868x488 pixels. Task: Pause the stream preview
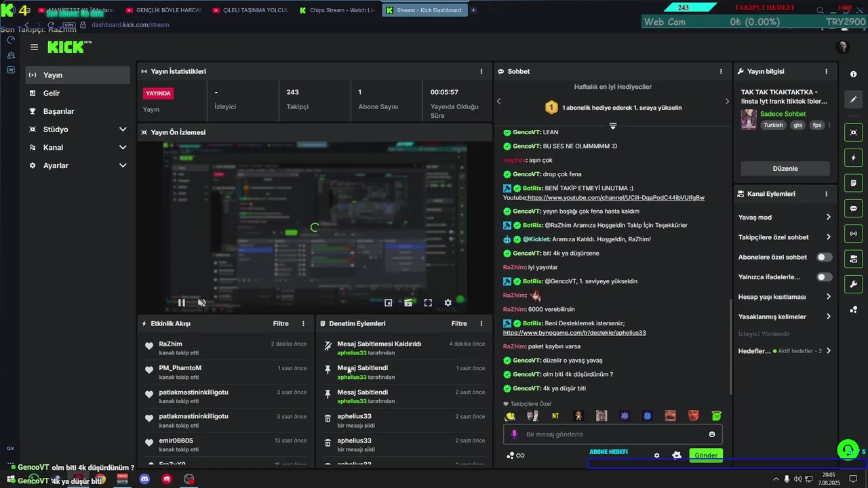(x=181, y=303)
